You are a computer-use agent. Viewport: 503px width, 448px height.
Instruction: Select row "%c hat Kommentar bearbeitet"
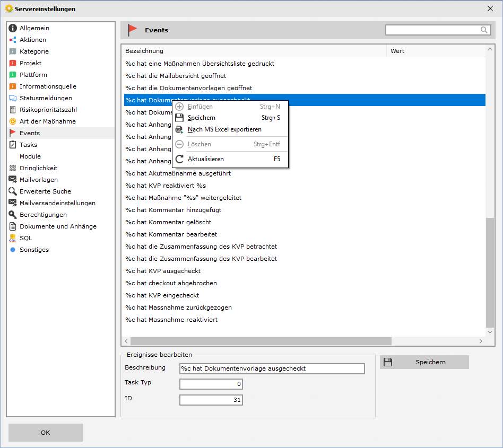pos(305,234)
